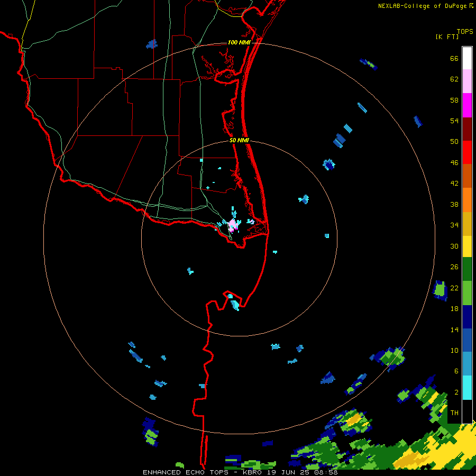Click the legend value 2
Viewport: 476px width, 476px height.
pyautogui.click(x=456, y=392)
